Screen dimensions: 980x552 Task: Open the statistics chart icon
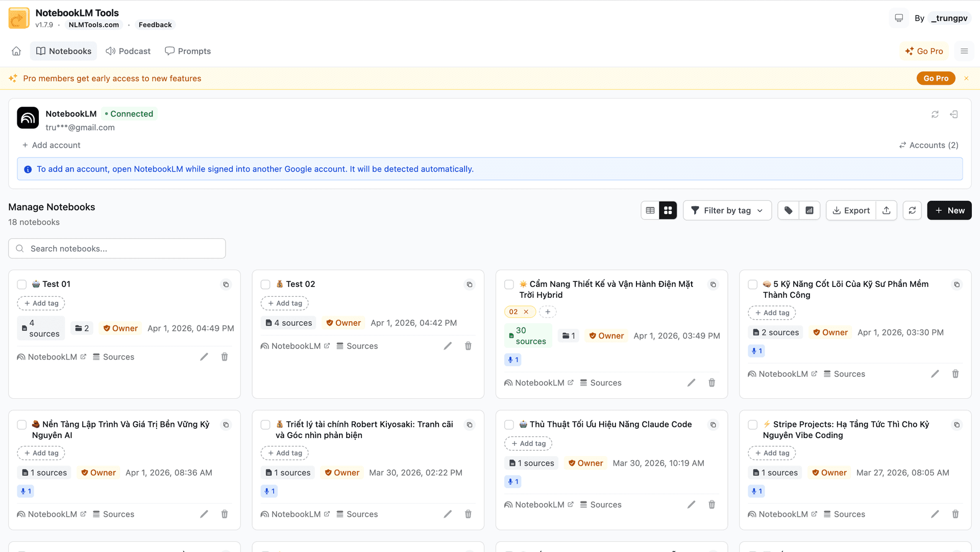pos(810,210)
